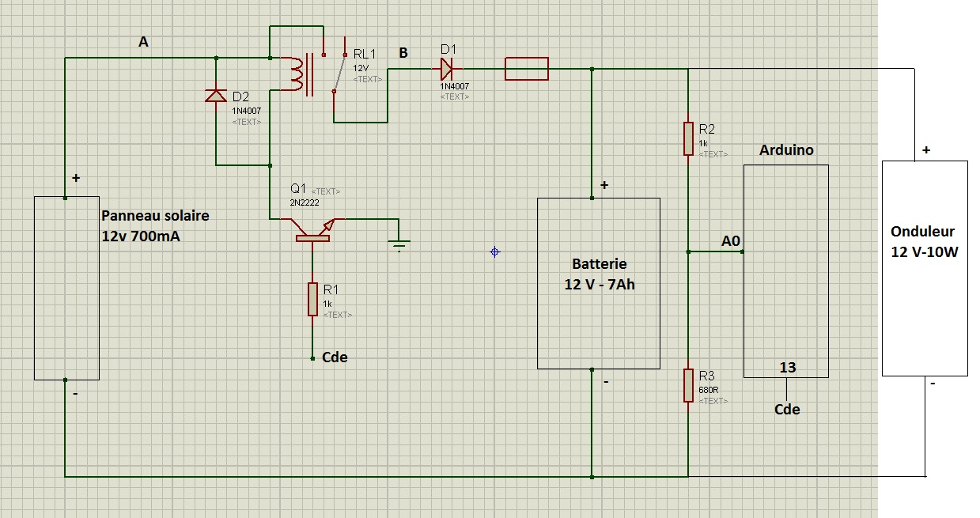The height and width of the screenshot is (518, 980).
Task: Select the fuse after diode D1
Action: (526, 69)
